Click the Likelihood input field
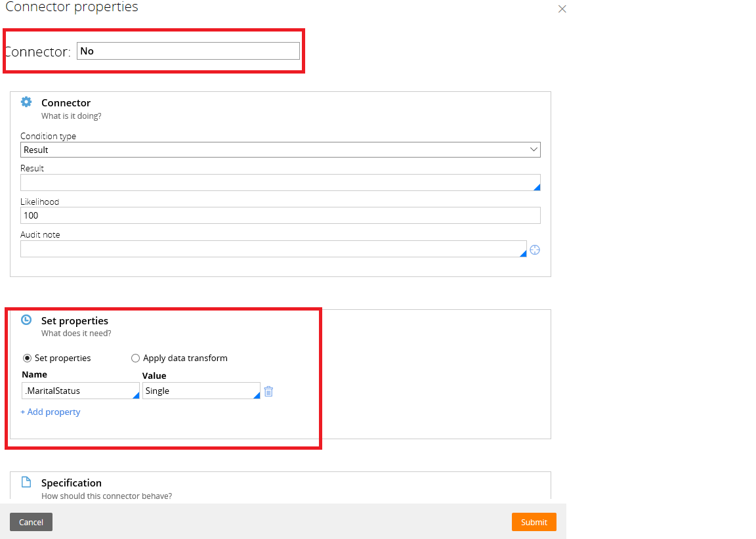The image size is (756, 539). pos(280,215)
